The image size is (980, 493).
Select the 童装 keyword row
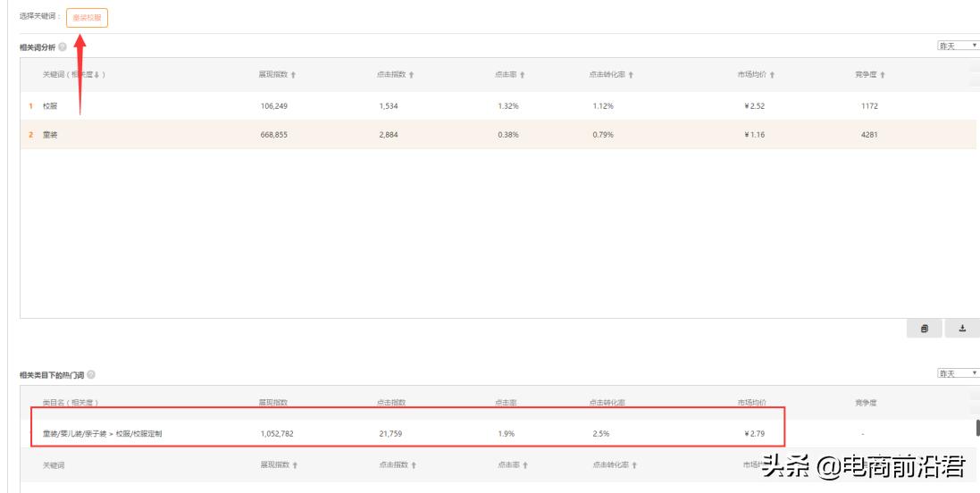(50, 135)
